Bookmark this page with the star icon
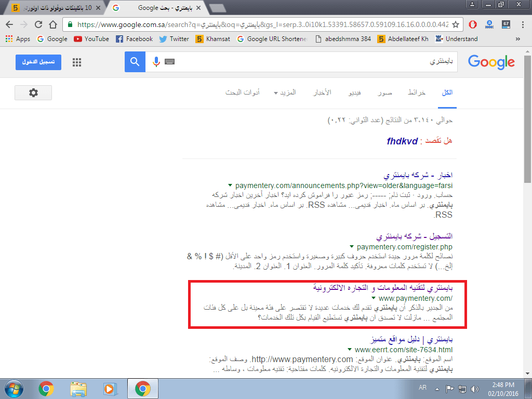 (456, 24)
